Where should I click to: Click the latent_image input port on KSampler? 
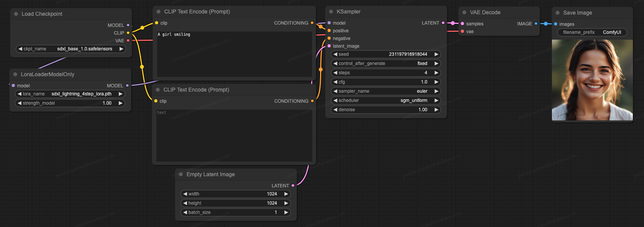pyautogui.click(x=329, y=46)
